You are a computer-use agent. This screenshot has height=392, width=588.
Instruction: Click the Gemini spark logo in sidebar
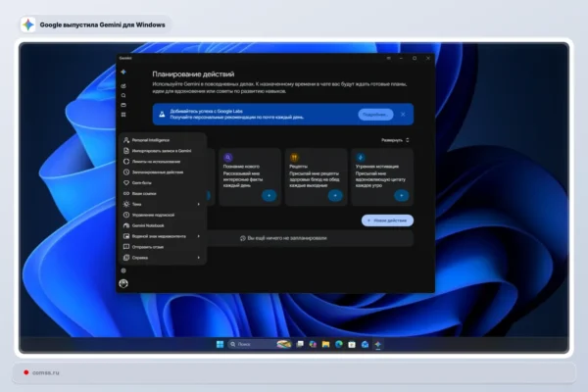click(123, 72)
